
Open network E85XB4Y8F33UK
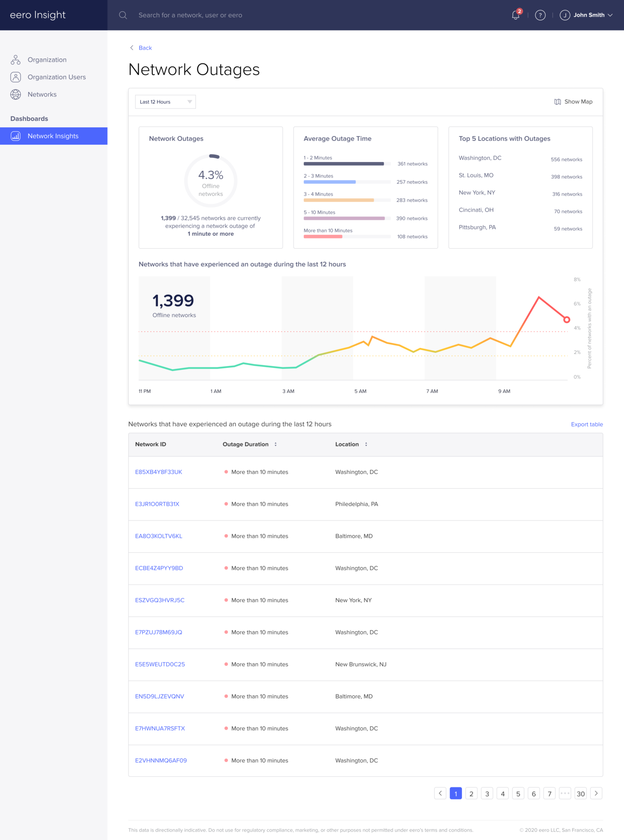[x=158, y=472]
